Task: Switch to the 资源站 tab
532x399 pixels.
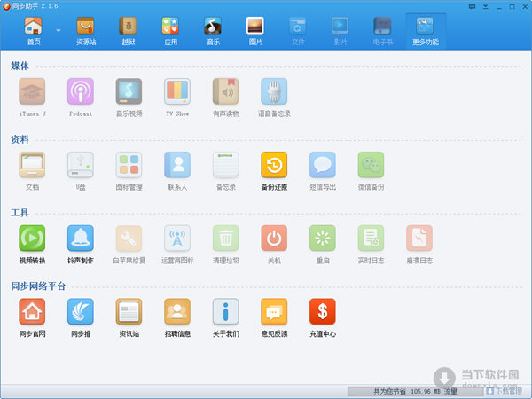Action: 86,31
